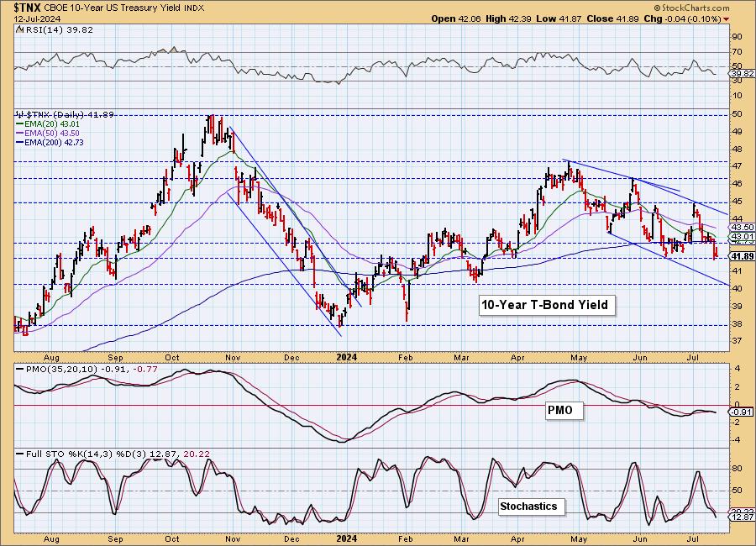Click the EMA(20) 43.01 legend entry
Viewport: 756px width, 546px height.
tap(52, 124)
